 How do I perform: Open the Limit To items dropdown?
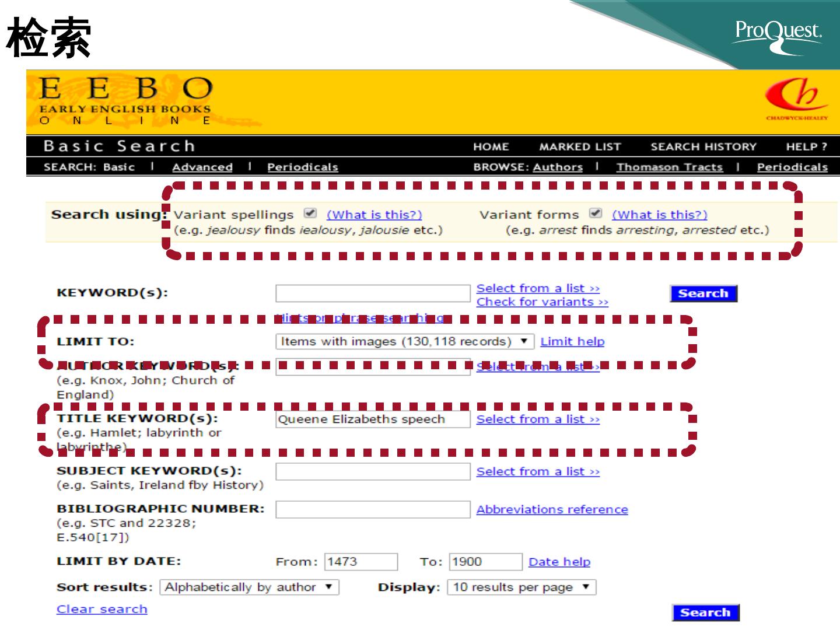coord(404,341)
